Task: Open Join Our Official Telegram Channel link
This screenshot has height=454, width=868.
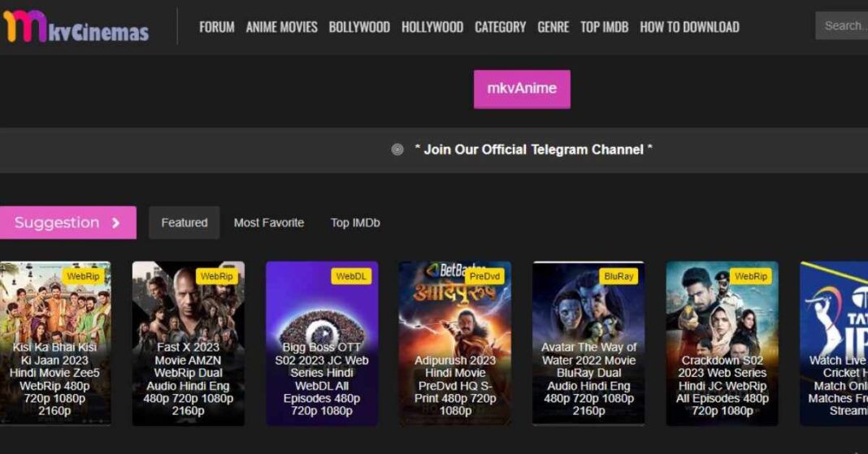Action: (x=534, y=149)
